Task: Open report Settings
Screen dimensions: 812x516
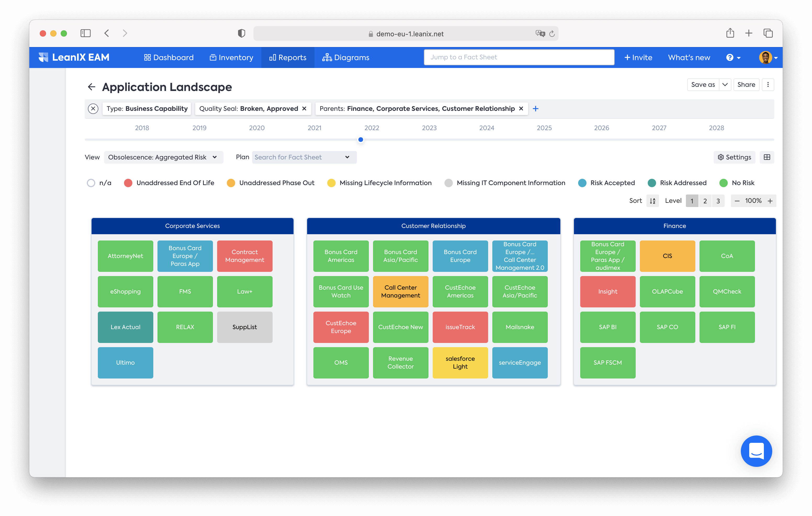Action: (x=734, y=157)
